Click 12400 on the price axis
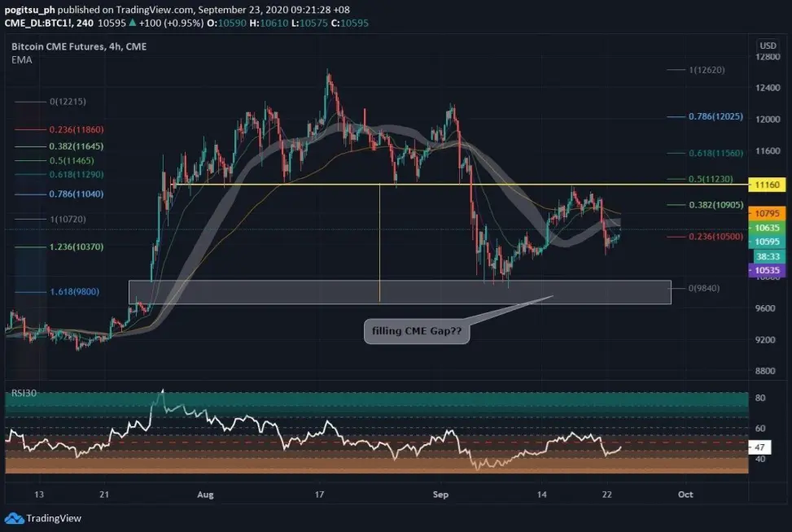The height and width of the screenshot is (532, 792). click(x=768, y=88)
